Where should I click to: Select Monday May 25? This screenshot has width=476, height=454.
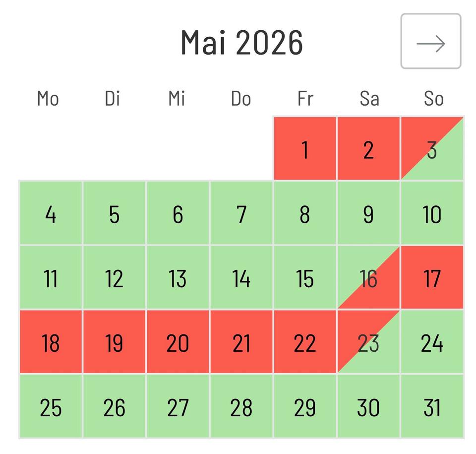[51, 406]
